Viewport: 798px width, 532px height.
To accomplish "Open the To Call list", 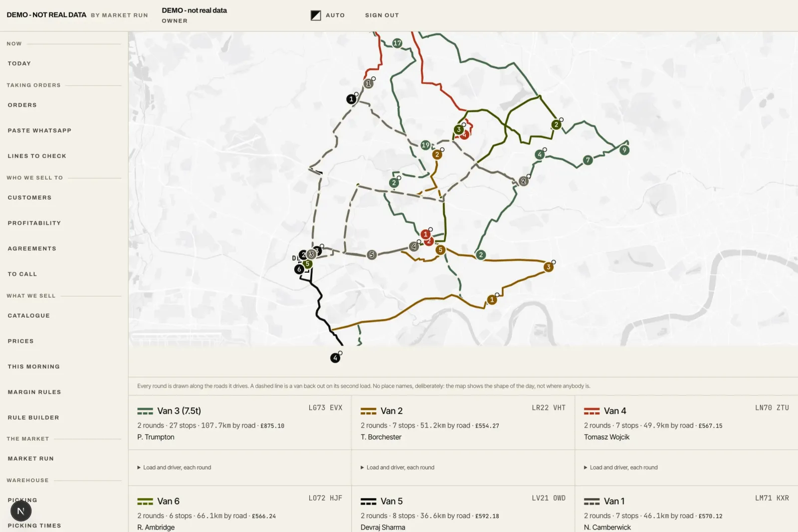I will click(x=22, y=274).
